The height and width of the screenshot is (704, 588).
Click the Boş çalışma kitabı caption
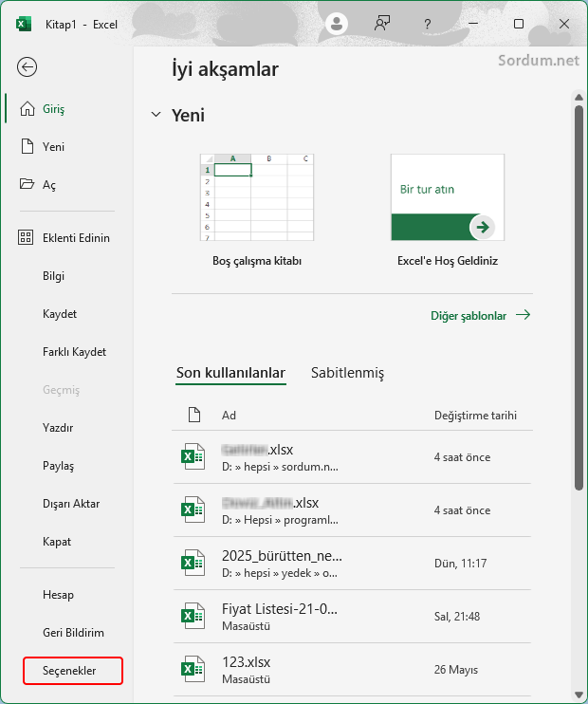pyautogui.click(x=257, y=261)
